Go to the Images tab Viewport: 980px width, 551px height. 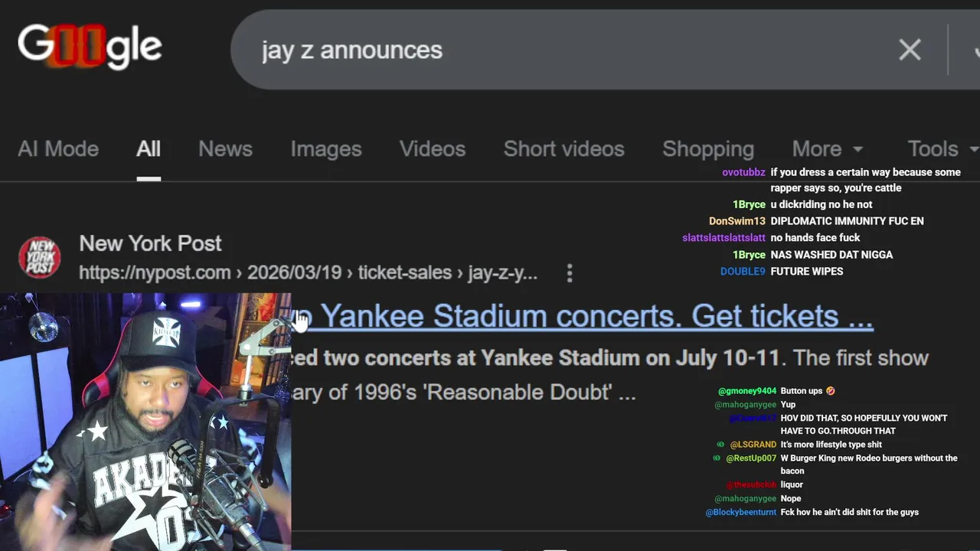(326, 148)
